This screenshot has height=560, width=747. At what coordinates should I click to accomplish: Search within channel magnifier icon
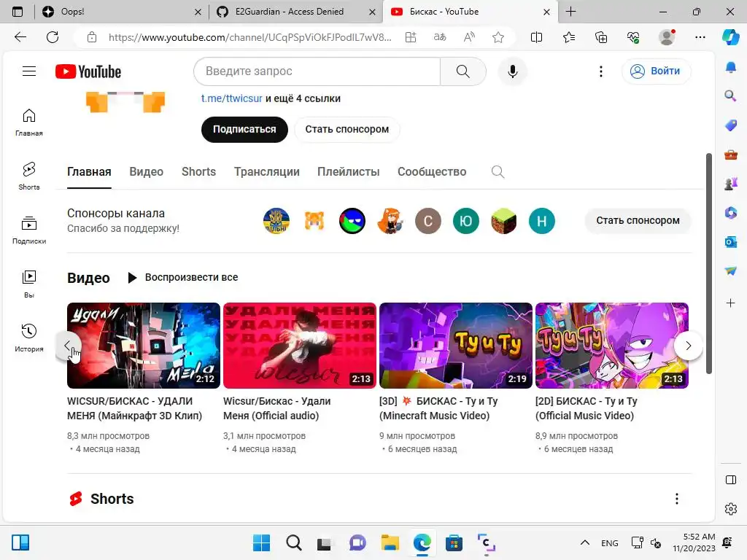tap(498, 171)
